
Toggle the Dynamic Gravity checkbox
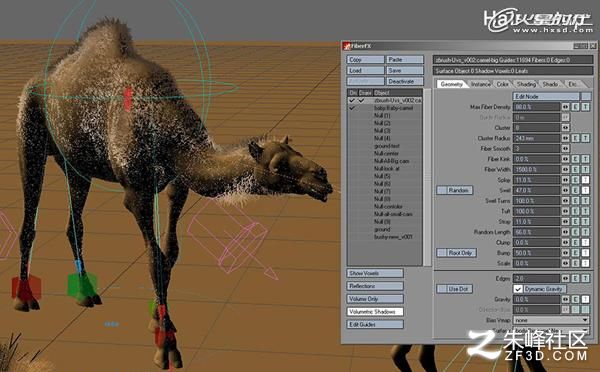518,289
